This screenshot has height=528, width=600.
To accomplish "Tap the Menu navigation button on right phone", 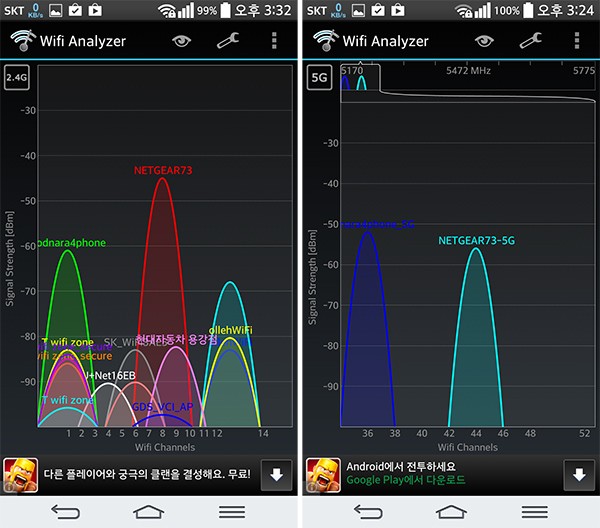I will click(x=535, y=512).
